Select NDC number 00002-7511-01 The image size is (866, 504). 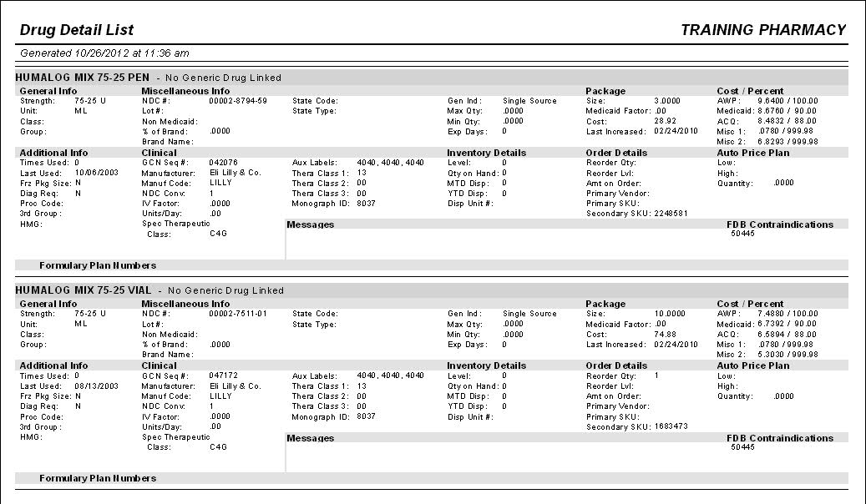(x=238, y=314)
